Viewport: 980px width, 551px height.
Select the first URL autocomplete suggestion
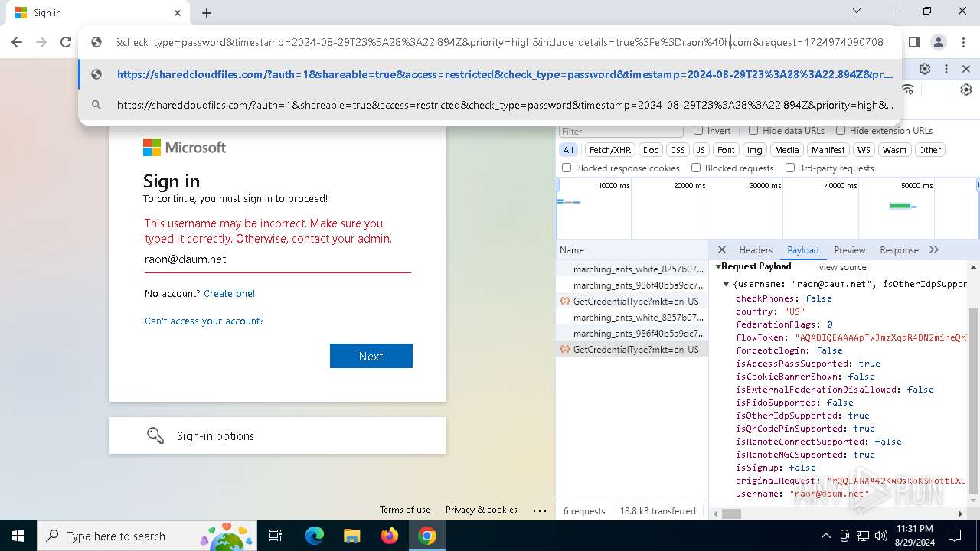(x=490, y=74)
